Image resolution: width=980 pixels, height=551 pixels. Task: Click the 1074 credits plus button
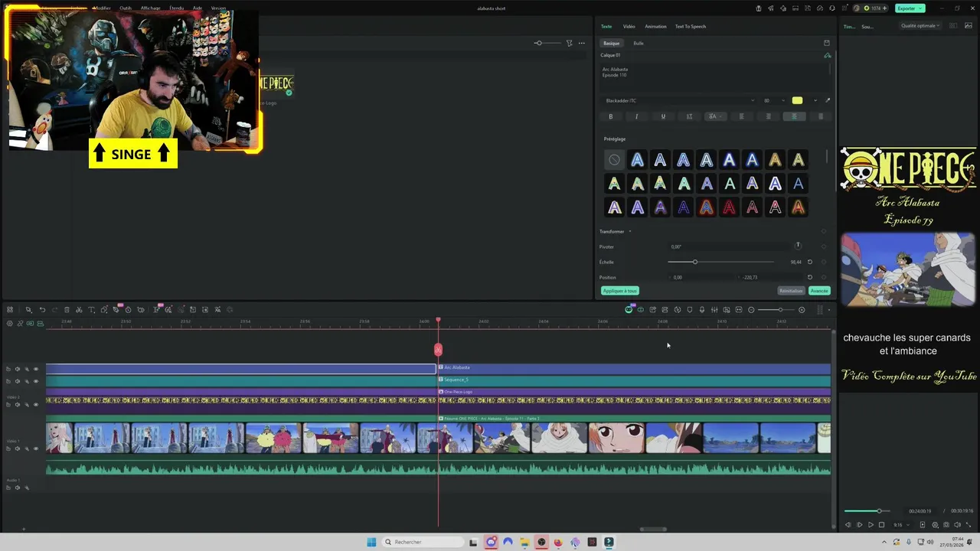point(884,8)
